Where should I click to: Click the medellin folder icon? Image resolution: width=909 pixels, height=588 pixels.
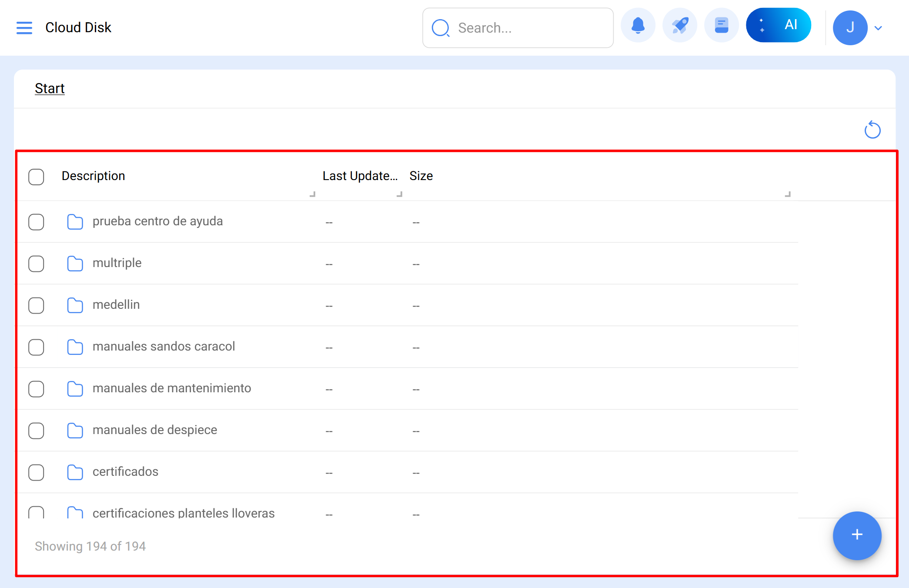tap(75, 305)
